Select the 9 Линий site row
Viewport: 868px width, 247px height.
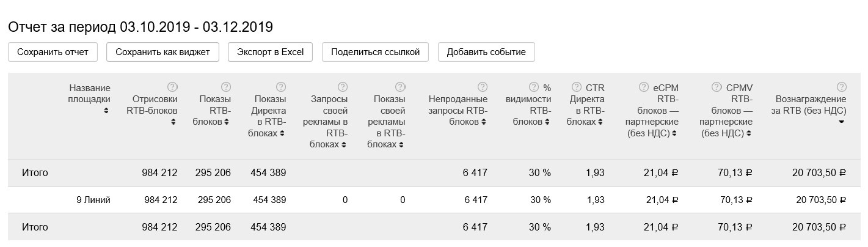click(x=93, y=200)
